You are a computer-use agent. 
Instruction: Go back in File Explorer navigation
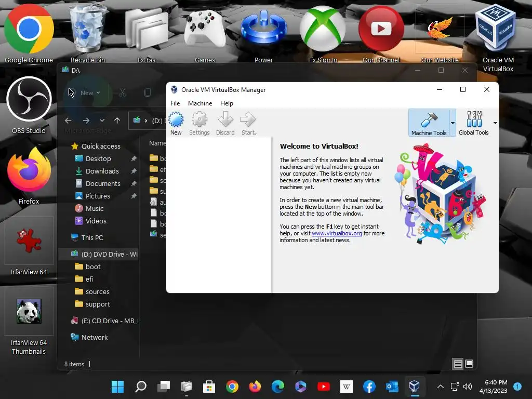68,121
